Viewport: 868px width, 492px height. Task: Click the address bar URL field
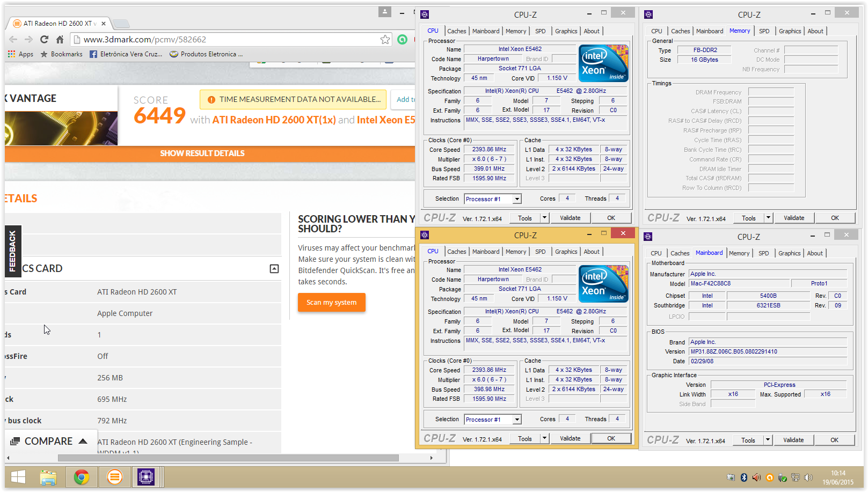[x=230, y=39]
